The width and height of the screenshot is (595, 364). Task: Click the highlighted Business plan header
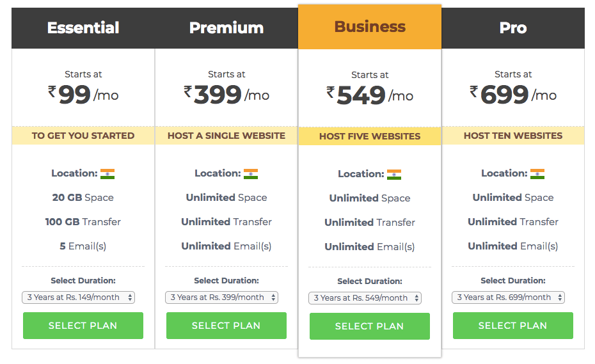(x=370, y=27)
